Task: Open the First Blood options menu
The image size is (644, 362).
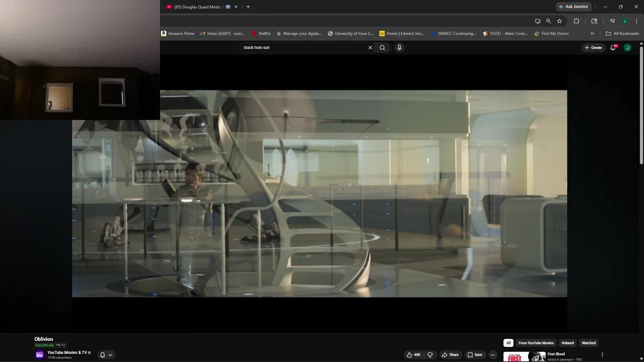Action: point(602,354)
